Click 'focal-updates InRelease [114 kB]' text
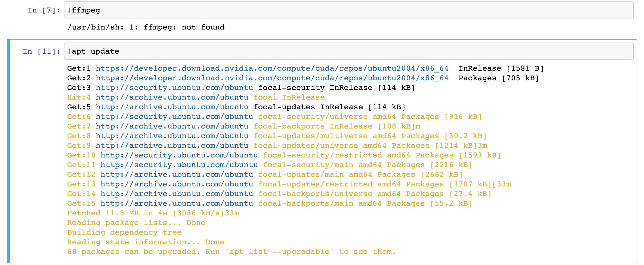The image size is (644, 265). pyautogui.click(x=330, y=107)
